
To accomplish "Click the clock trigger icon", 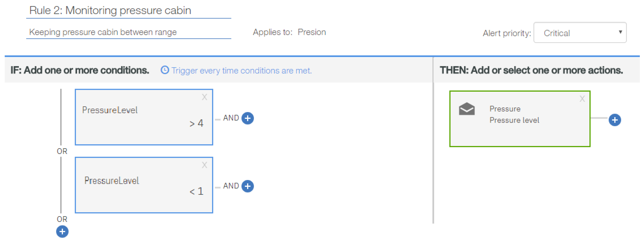I will (165, 70).
